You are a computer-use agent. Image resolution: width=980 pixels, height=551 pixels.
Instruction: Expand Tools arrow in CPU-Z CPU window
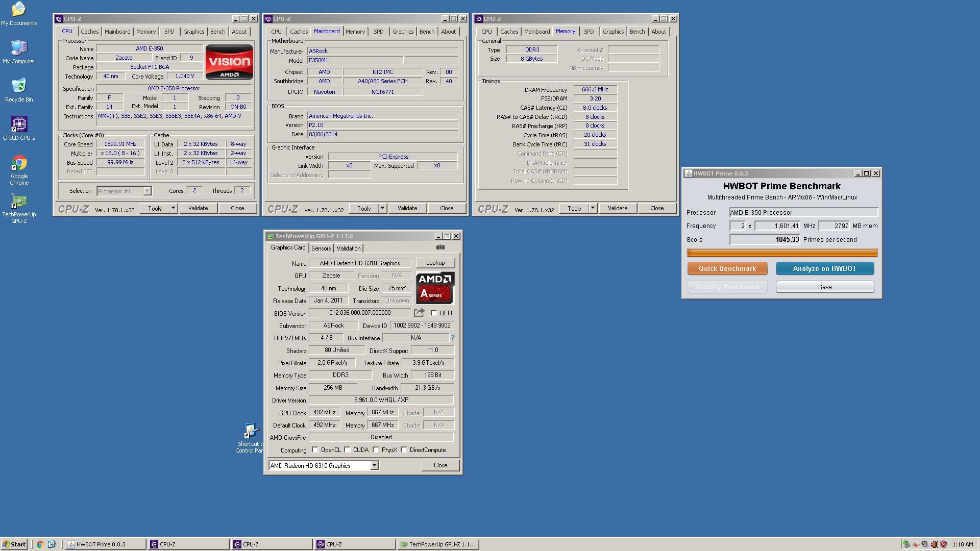173,208
